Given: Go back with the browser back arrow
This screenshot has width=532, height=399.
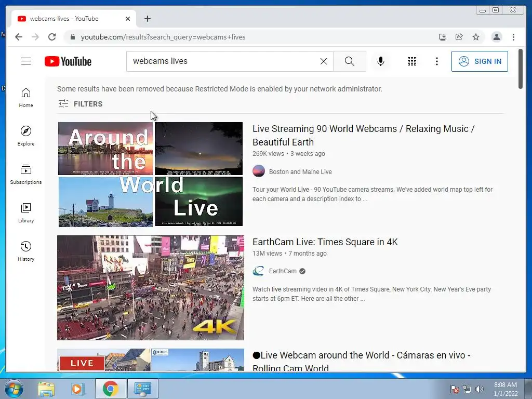Looking at the screenshot, I should tap(19, 37).
